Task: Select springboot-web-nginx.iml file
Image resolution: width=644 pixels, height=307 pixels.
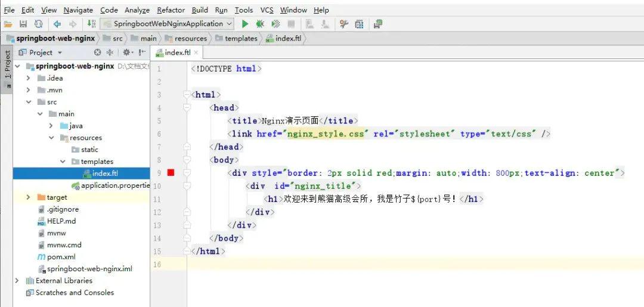Action: [x=85, y=269]
